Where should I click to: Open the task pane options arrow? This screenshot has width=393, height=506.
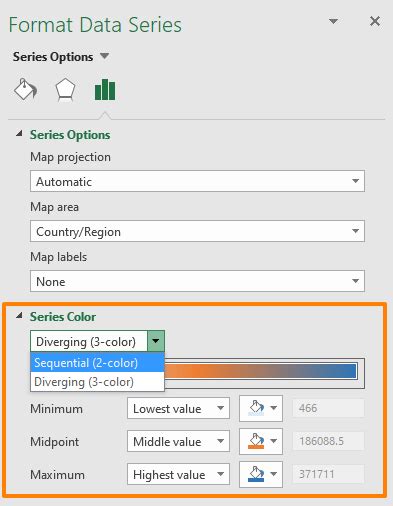[333, 21]
